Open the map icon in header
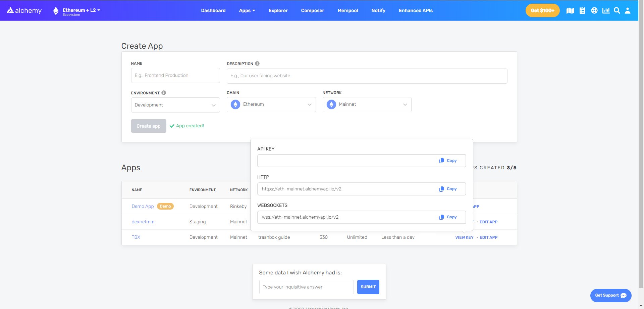Image resolution: width=644 pixels, height=309 pixels. point(570,11)
